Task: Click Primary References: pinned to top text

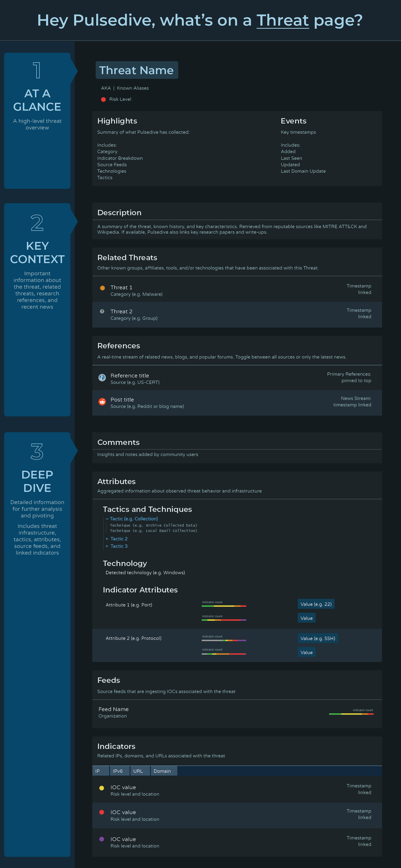Action: click(x=349, y=378)
